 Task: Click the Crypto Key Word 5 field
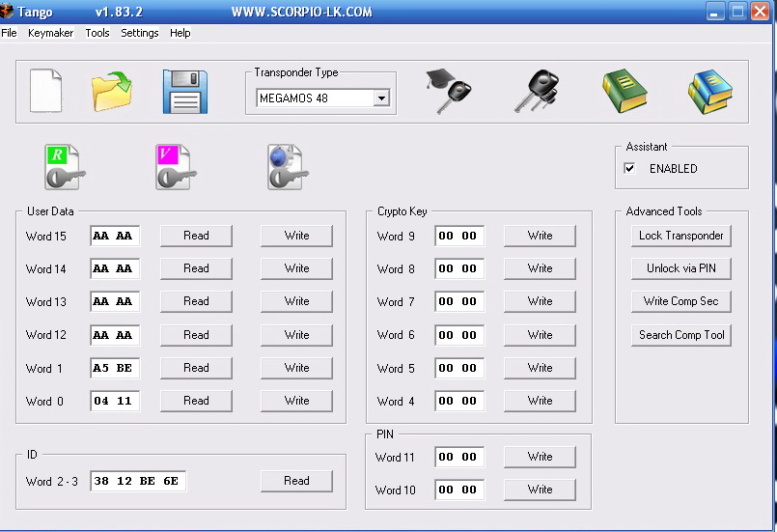459,368
